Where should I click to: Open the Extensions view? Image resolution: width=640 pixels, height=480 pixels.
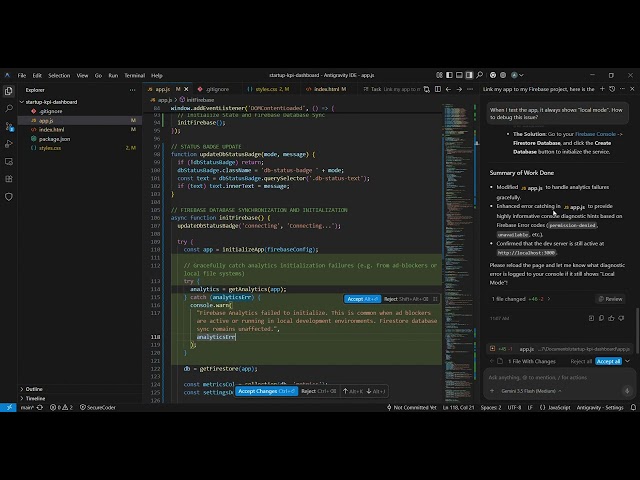(9, 179)
